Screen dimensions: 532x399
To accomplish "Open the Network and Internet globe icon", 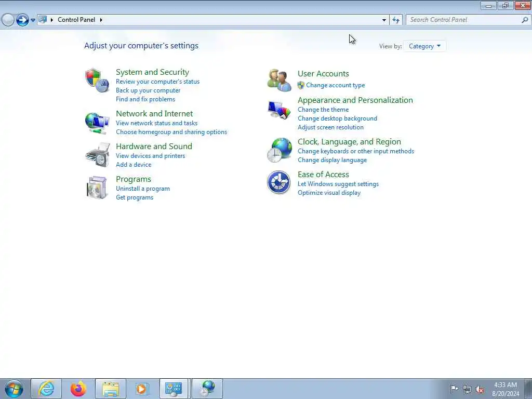I will (x=97, y=123).
